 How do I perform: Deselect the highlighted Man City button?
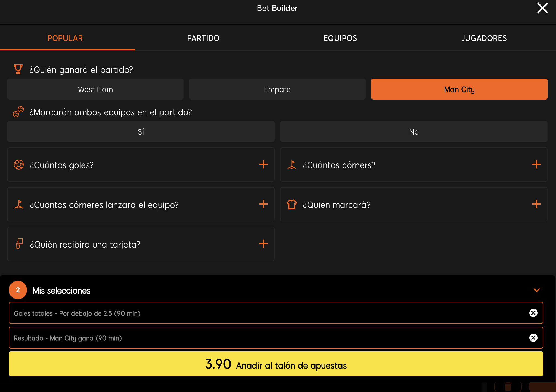[x=459, y=89]
